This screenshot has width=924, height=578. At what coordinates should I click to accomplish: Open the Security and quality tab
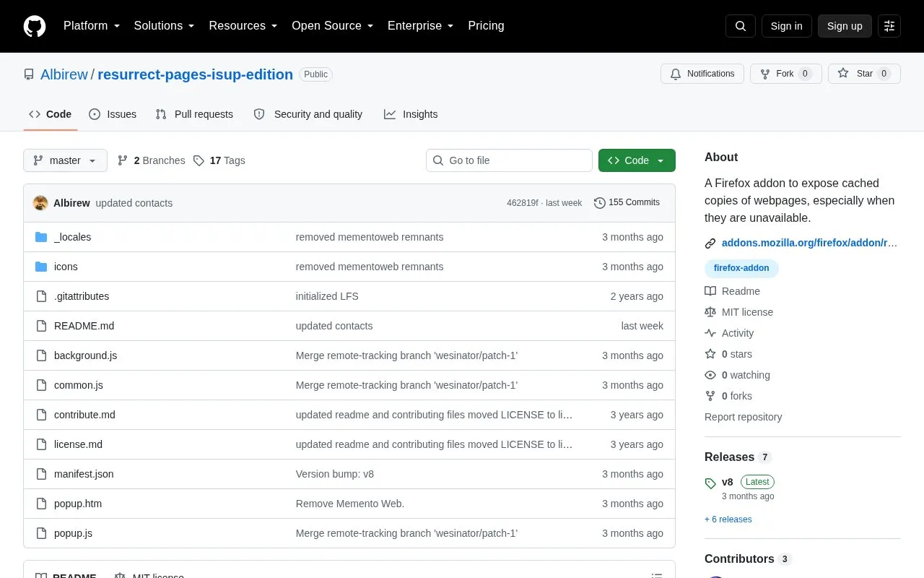pyautogui.click(x=308, y=114)
